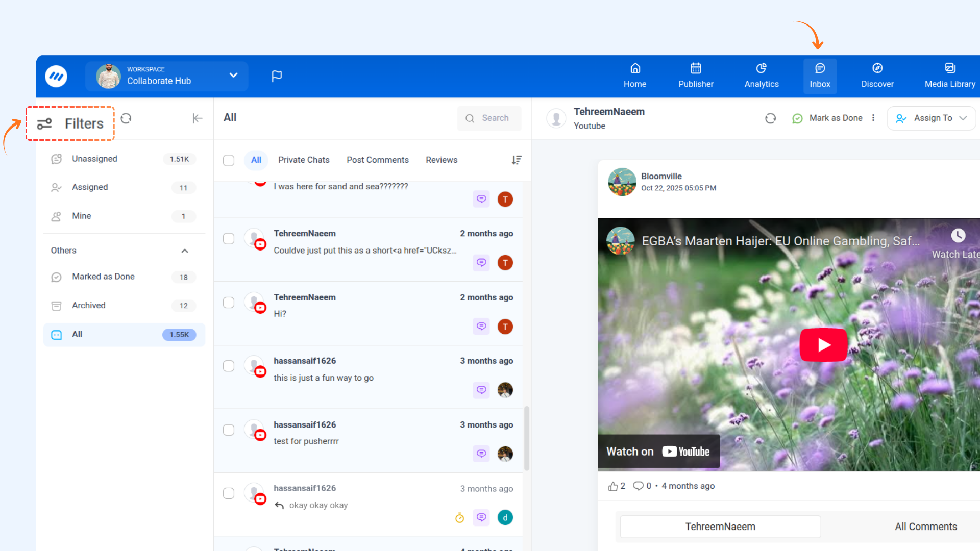Open the Collaborate Hub workspace dropdown

coord(167,76)
